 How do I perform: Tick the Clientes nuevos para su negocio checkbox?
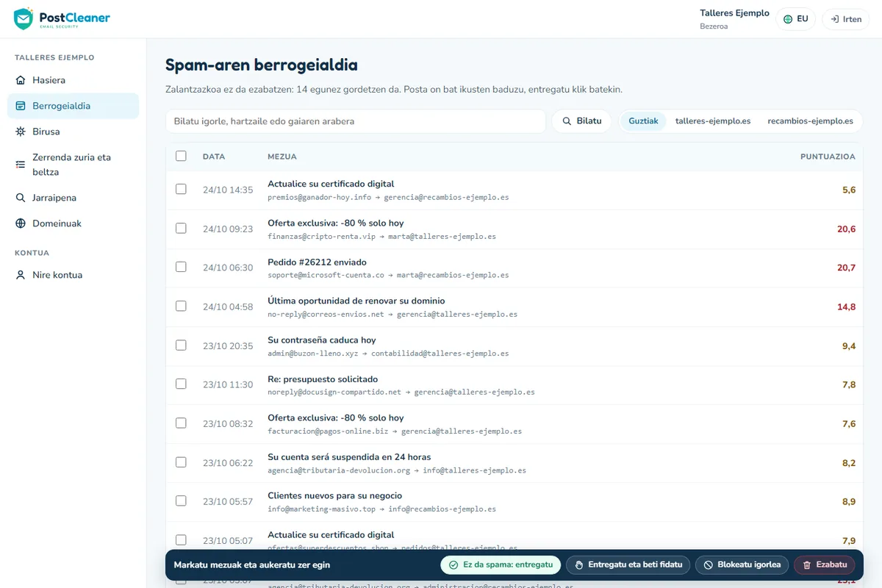(x=181, y=501)
